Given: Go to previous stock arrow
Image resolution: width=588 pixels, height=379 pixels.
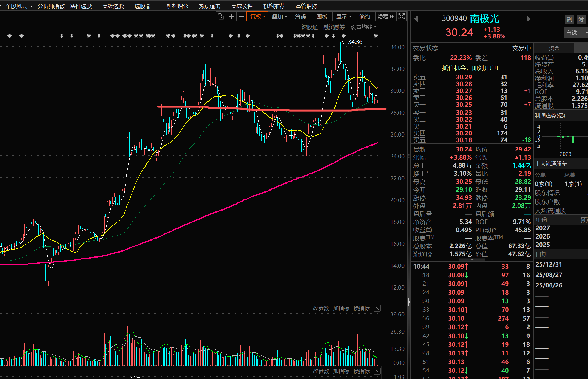Looking at the screenshot, I should [x=416, y=19].
